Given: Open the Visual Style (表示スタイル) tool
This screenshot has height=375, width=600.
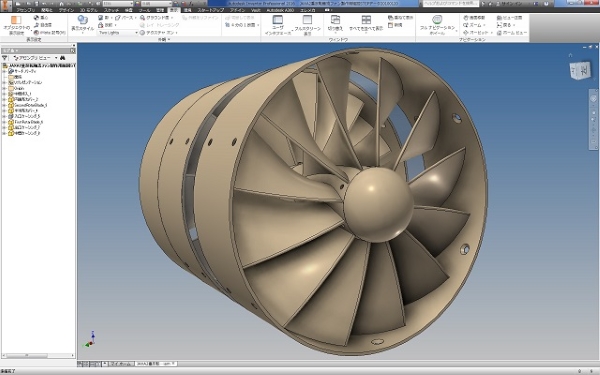Looking at the screenshot, I should [82, 24].
